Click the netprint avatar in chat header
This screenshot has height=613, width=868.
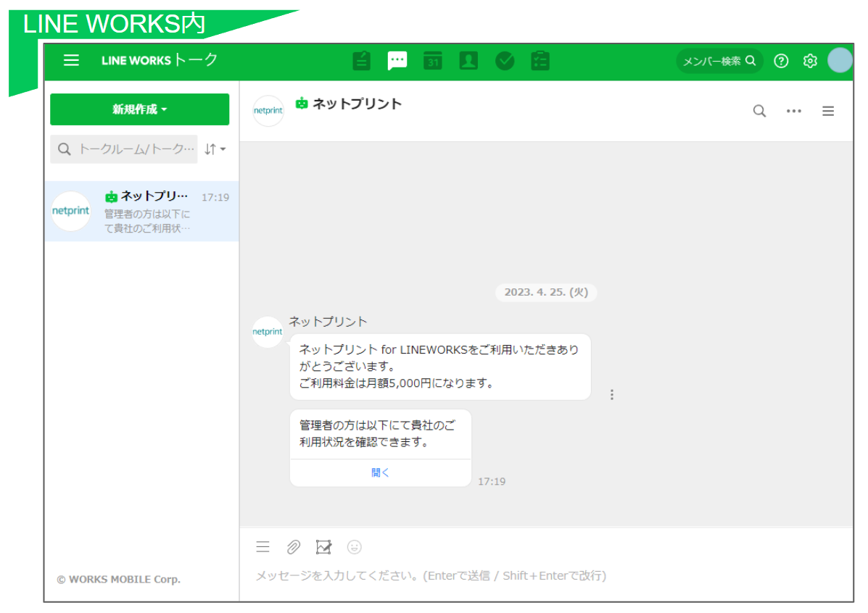coord(268,111)
